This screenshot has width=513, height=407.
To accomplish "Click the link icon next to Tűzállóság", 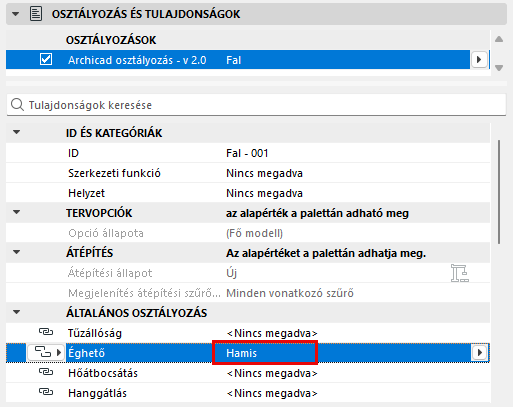I will (46, 332).
